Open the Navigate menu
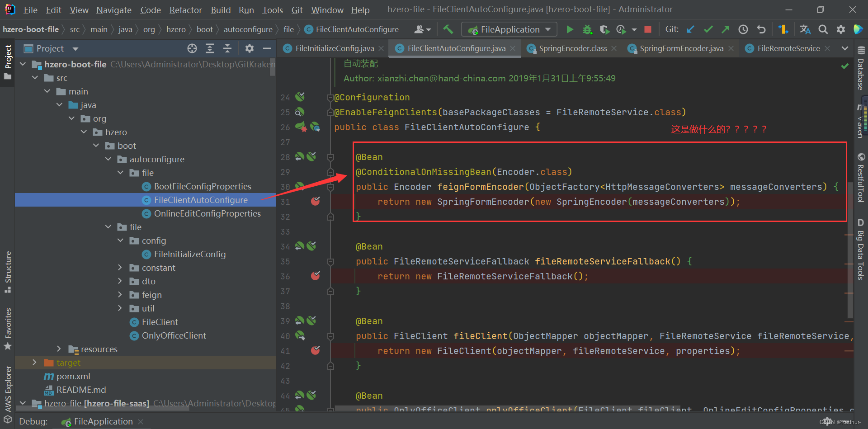Viewport: 868px width, 429px height. (x=114, y=10)
